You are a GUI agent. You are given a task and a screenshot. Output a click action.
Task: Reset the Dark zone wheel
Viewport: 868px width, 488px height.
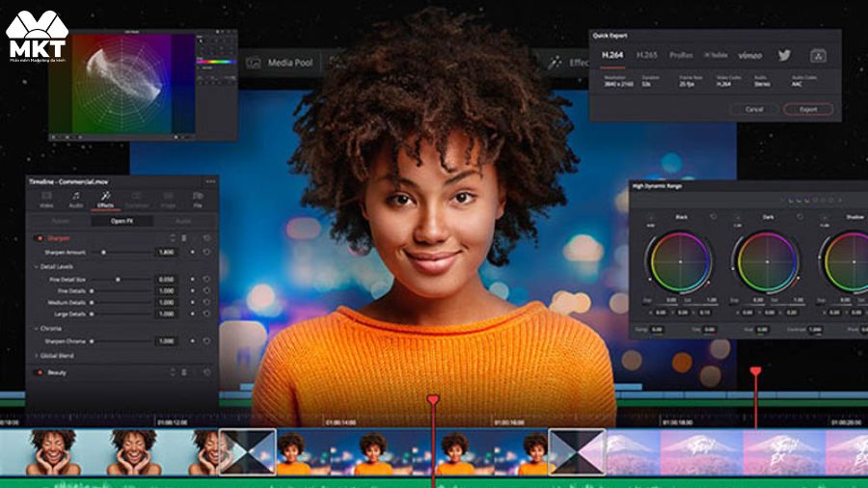pos(800,217)
